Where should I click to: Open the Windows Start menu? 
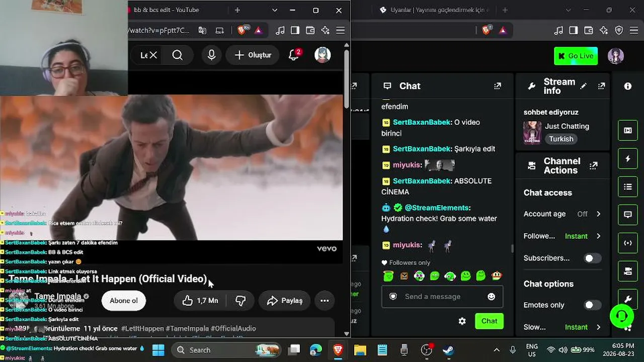pyautogui.click(x=158, y=350)
